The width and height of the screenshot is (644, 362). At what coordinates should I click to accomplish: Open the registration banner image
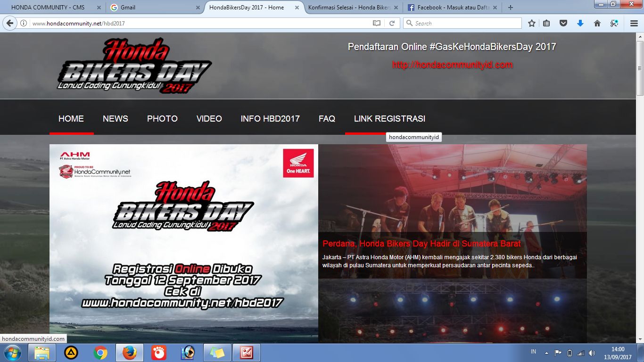click(x=184, y=244)
